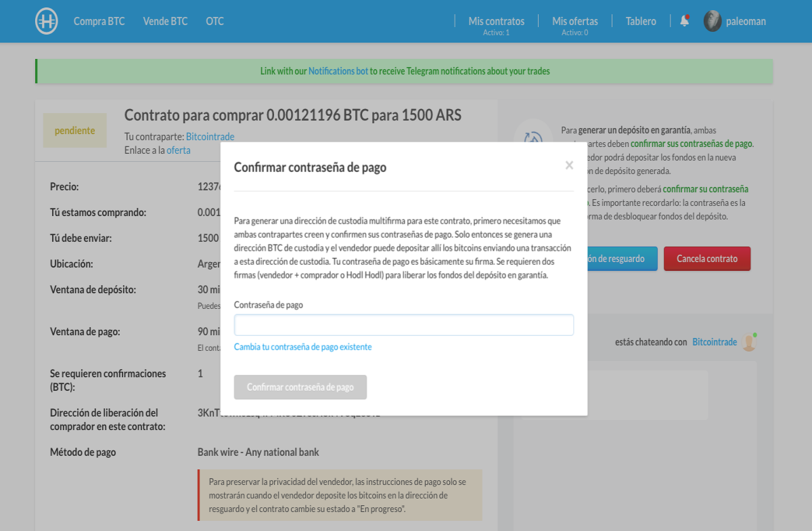The width and height of the screenshot is (812, 531).
Task: Click the Método de pago label
Action: point(83,452)
